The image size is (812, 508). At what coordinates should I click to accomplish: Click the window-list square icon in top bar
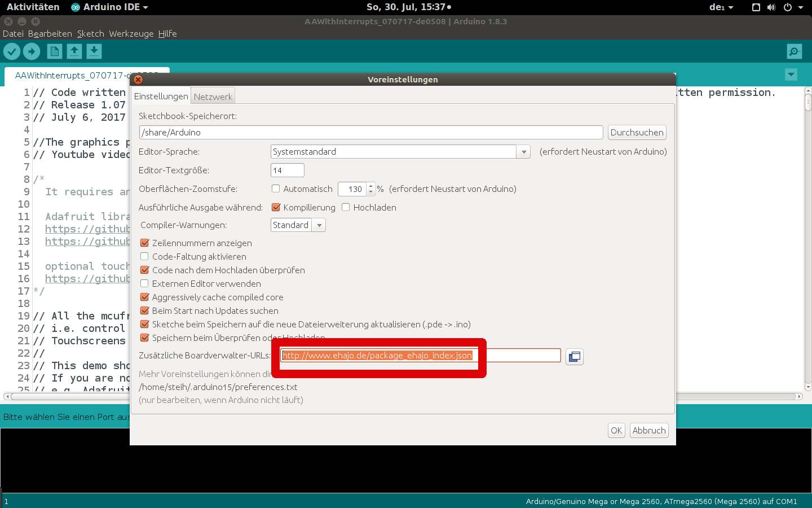point(756,7)
